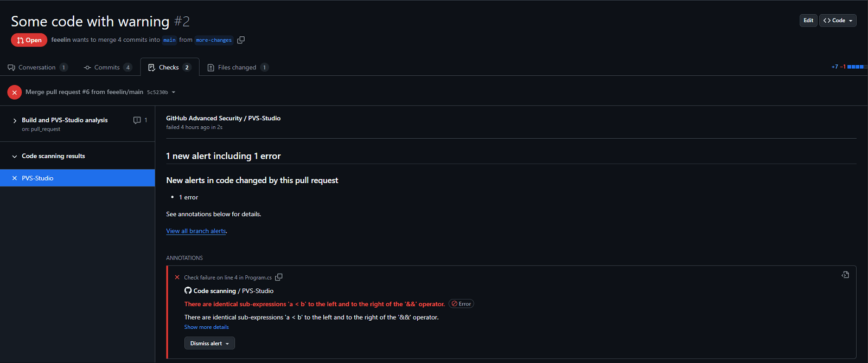The width and height of the screenshot is (868, 363).
Task: Click Show more details link
Action: point(206,327)
